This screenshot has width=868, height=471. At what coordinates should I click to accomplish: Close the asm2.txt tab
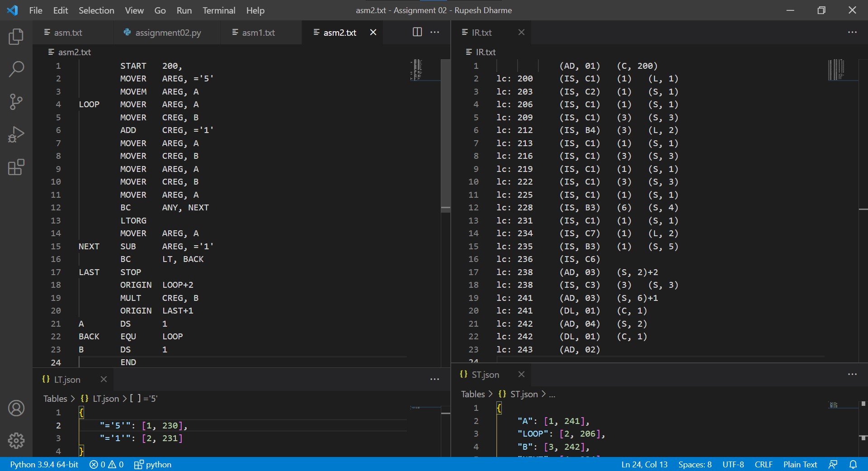pos(373,32)
